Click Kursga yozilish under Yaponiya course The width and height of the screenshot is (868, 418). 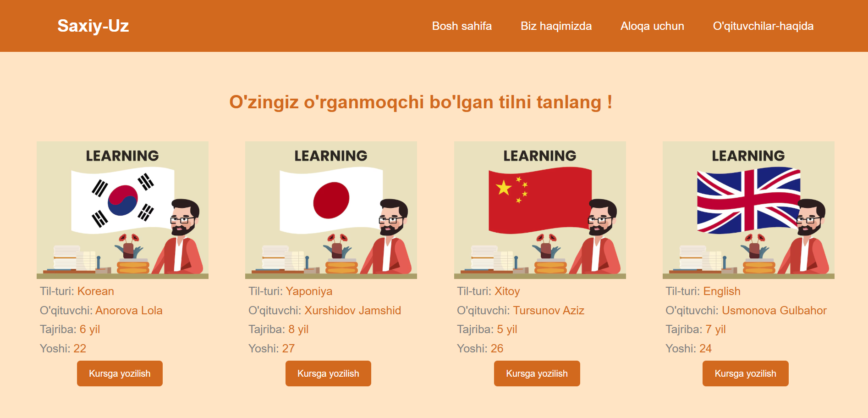328,373
